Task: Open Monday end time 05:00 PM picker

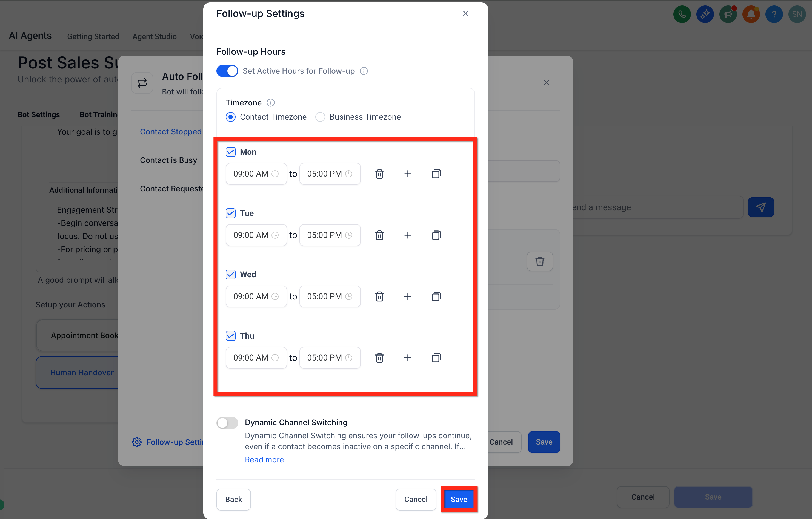Action: [330, 174]
